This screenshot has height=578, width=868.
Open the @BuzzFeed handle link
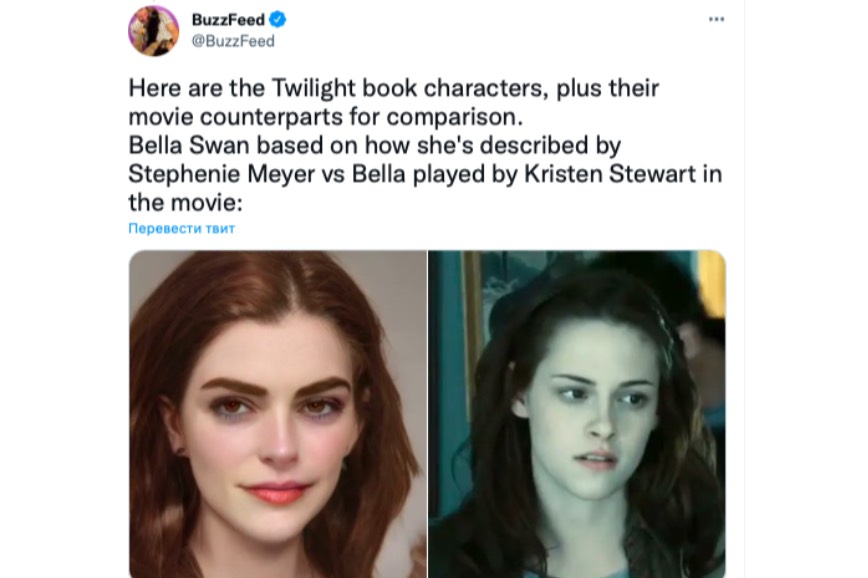click(x=233, y=42)
